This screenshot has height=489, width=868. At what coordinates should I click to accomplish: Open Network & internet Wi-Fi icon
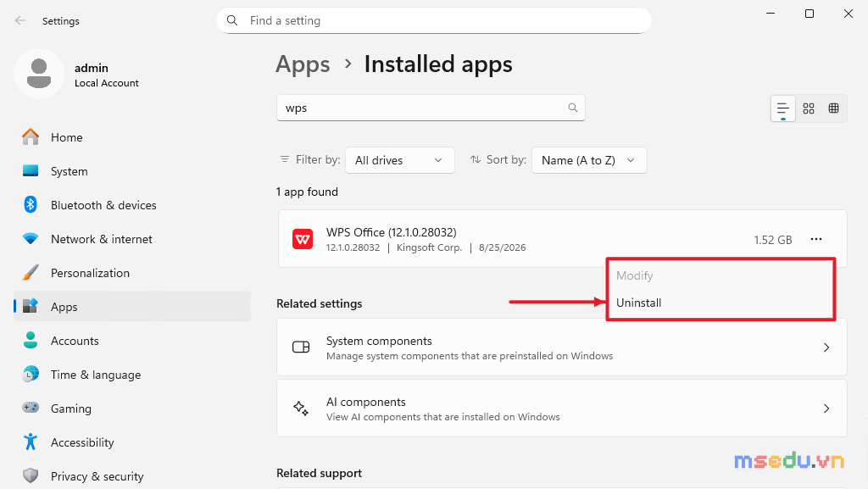pos(31,239)
